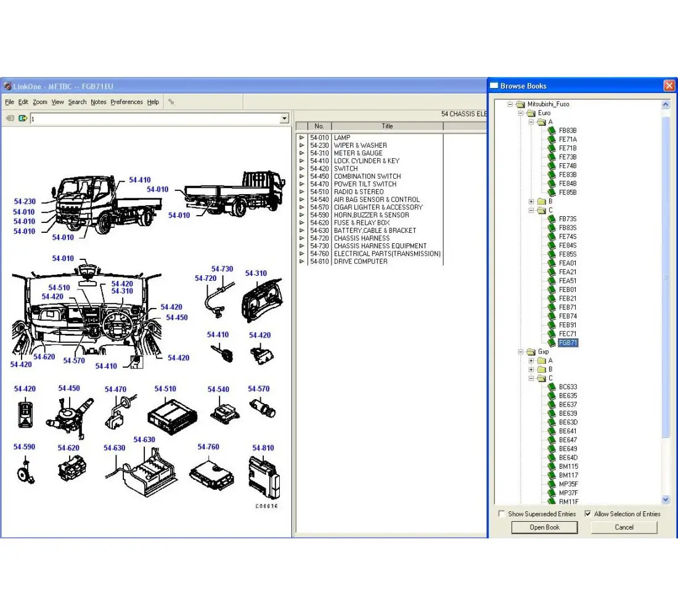Click the FEC71 book icon
678x616 pixels.
[x=552, y=334]
